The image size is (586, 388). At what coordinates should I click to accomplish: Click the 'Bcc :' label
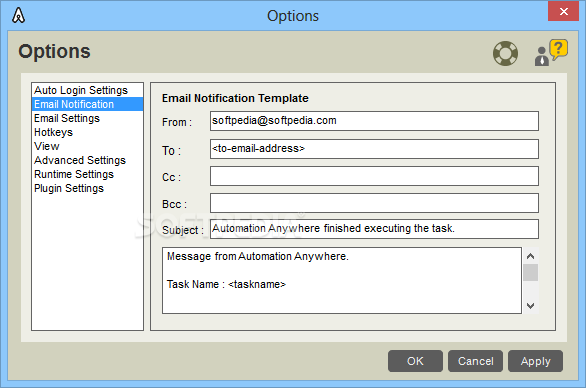point(174,204)
